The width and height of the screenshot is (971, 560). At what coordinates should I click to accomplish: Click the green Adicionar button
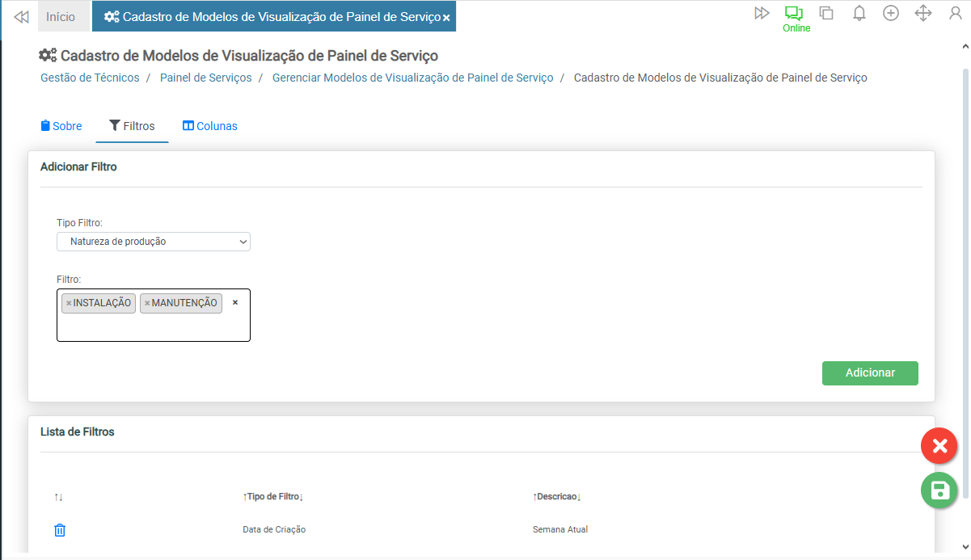point(870,373)
